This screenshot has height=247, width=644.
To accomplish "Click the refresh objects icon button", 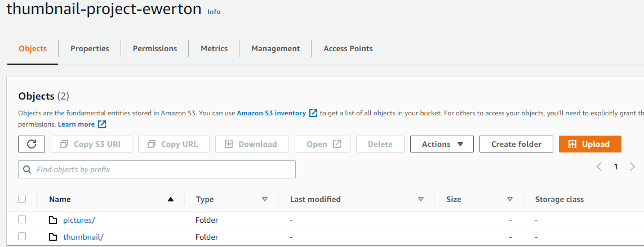I will 32,144.
